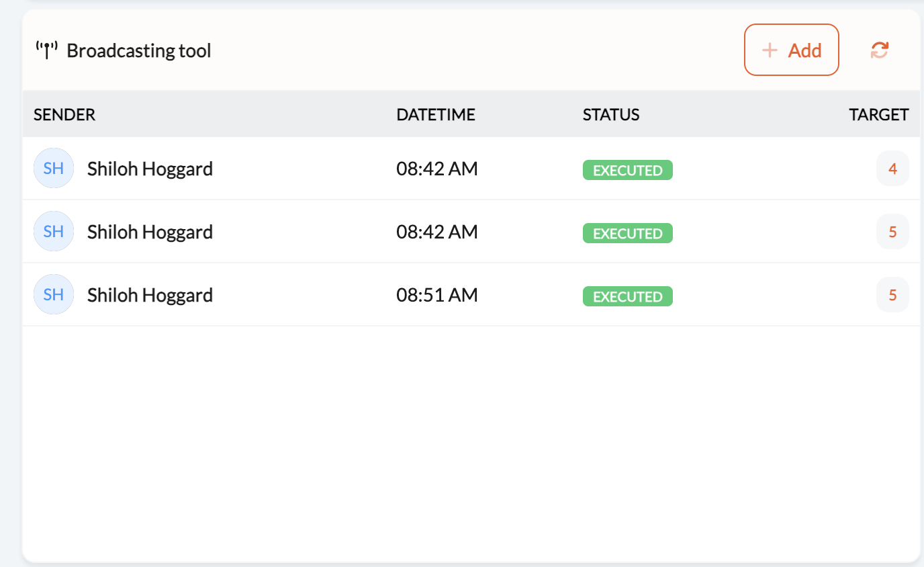The height and width of the screenshot is (567, 924).
Task: Select the target 5 badge in the last row
Action: pos(892,294)
